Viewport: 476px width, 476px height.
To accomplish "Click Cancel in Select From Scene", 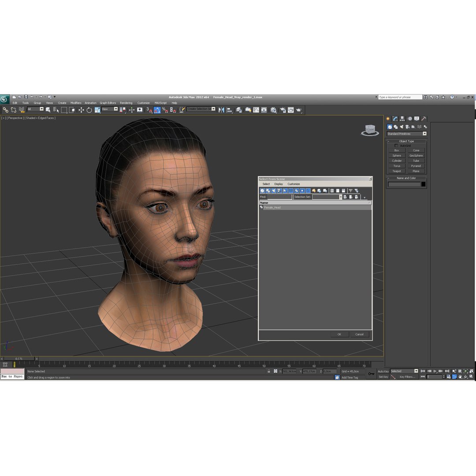I will (359, 334).
